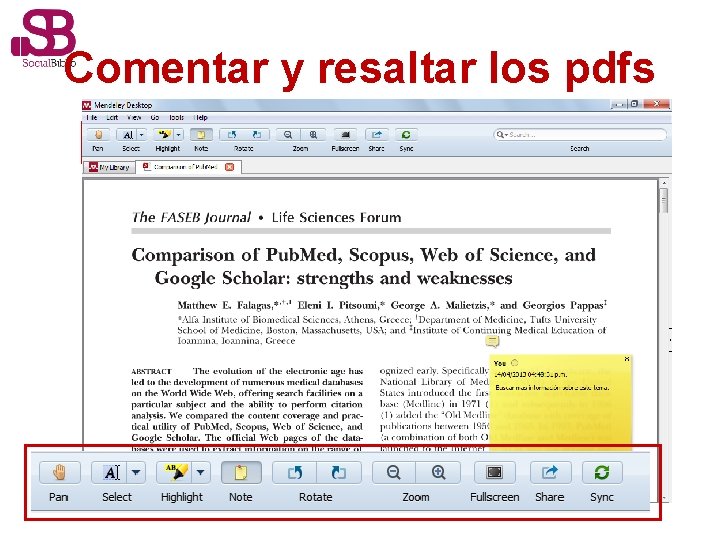720x540 pixels.
Task: Click the yellow note marker icon on the PDF page
Action: [x=492, y=341]
